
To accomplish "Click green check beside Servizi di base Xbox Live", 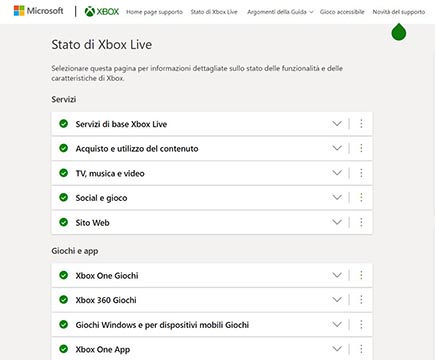I will click(x=63, y=124).
